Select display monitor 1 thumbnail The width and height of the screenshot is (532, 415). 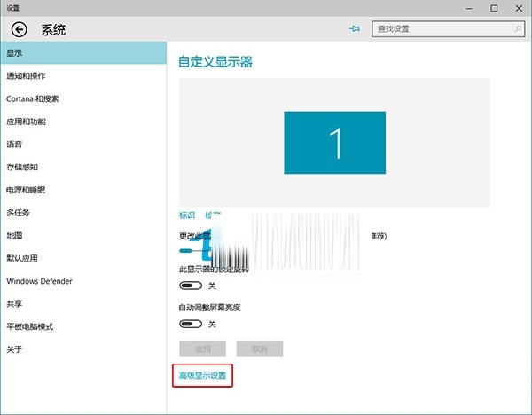tap(334, 143)
